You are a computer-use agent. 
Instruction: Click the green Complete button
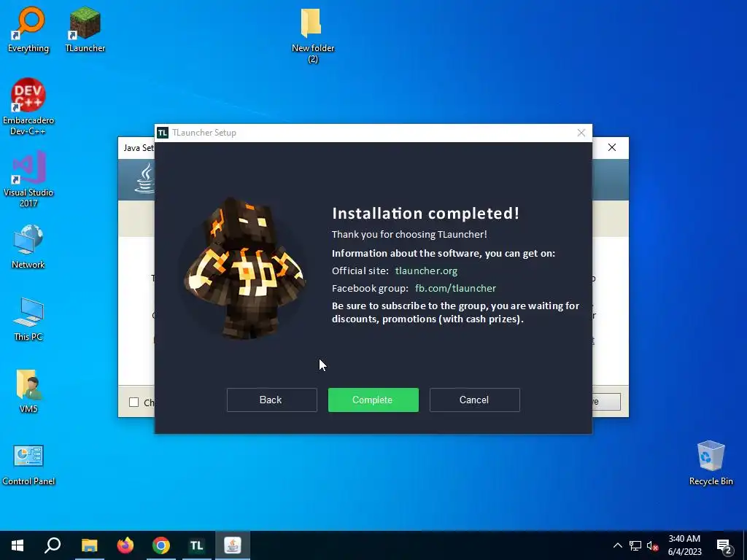(x=373, y=400)
